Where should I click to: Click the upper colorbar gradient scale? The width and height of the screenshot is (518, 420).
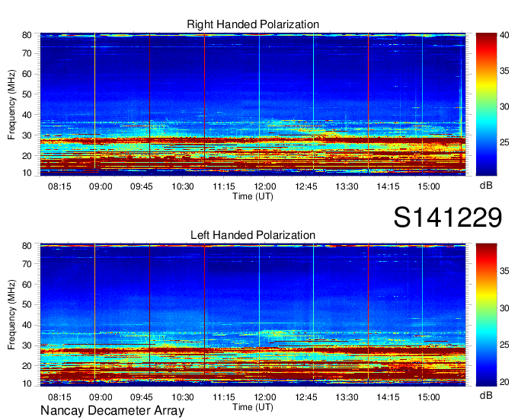[x=486, y=104]
